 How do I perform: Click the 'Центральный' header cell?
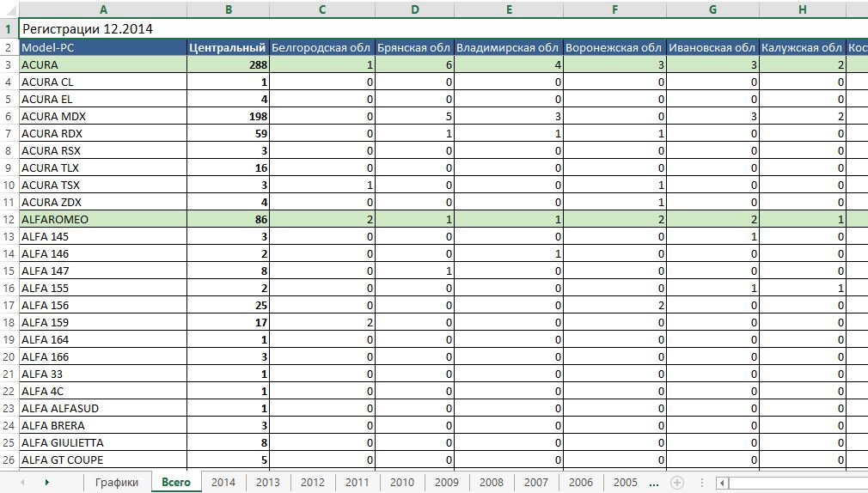pyautogui.click(x=228, y=47)
